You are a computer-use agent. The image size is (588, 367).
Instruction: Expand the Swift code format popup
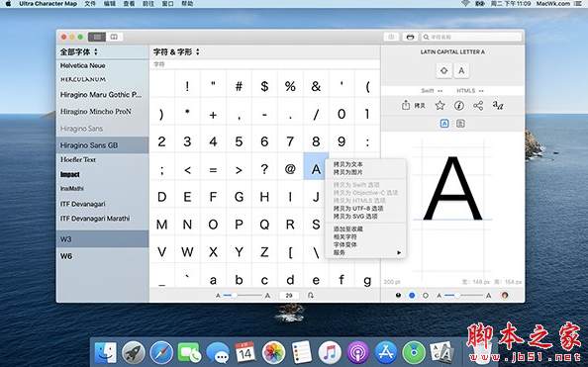pyautogui.click(x=432, y=91)
